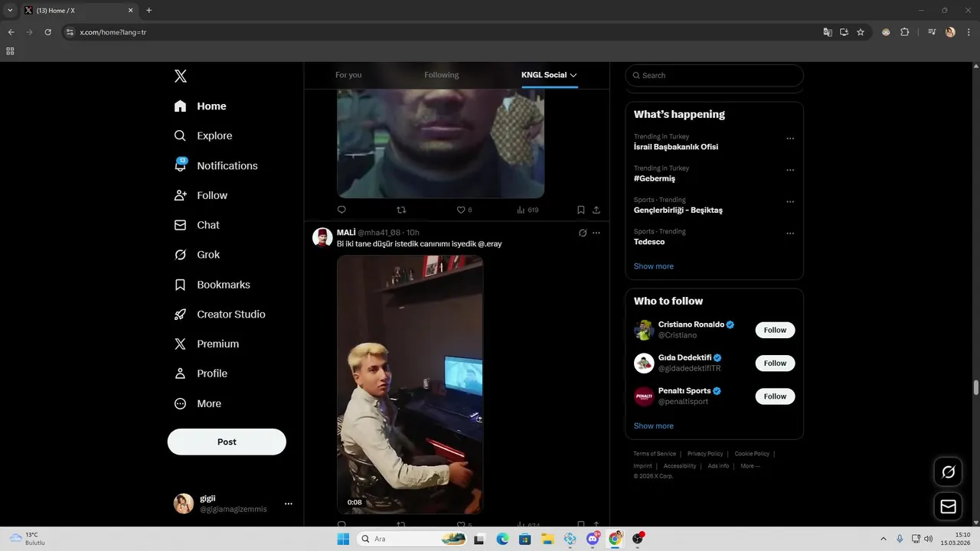Open Tedesco trending topic
This screenshot has height=551, width=980.
pos(649,242)
